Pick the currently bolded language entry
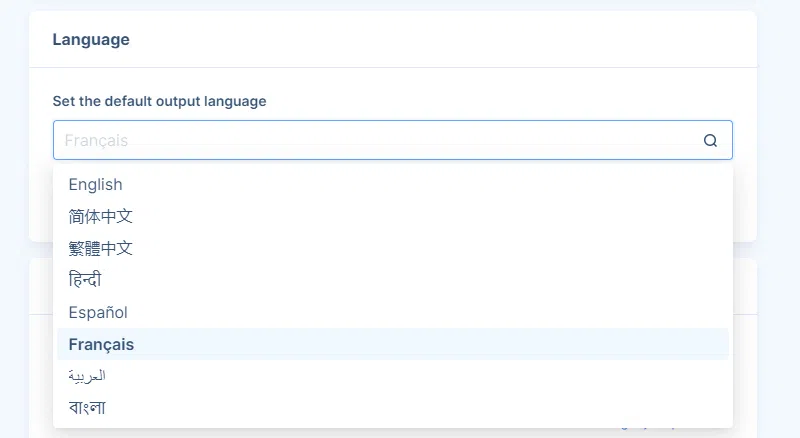The height and width of the screenshot is (438, 800). point(101,344)
